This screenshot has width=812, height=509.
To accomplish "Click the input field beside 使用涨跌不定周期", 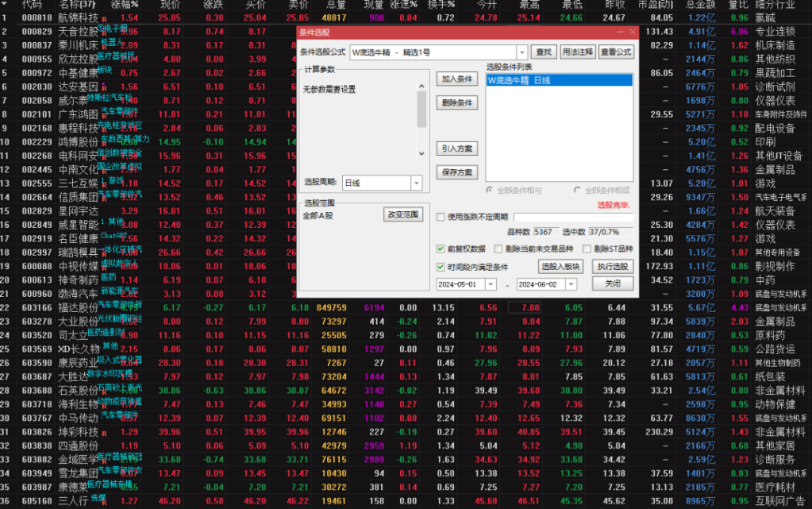I will pyautogui.click(x=573, y=218).
